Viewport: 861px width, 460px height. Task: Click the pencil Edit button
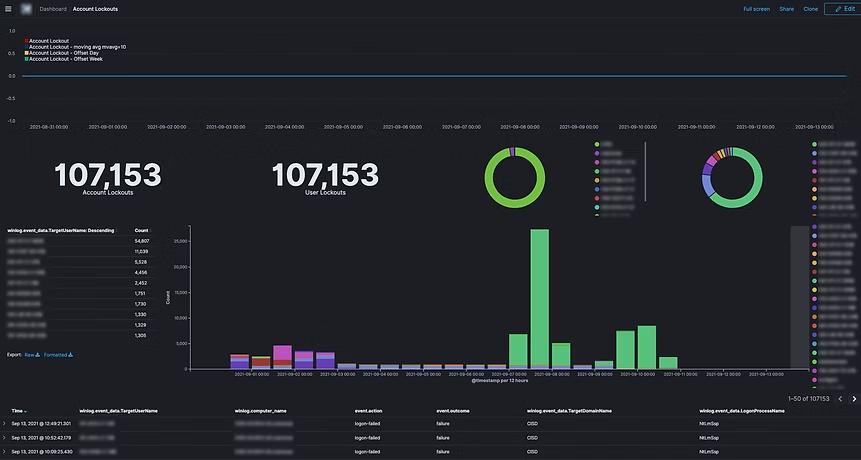(842, 8)
